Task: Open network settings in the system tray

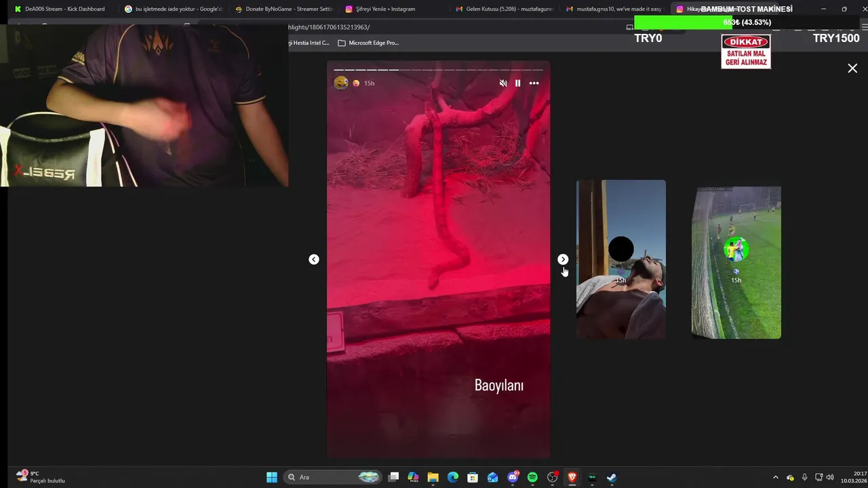Action: (x=818, y=477)
